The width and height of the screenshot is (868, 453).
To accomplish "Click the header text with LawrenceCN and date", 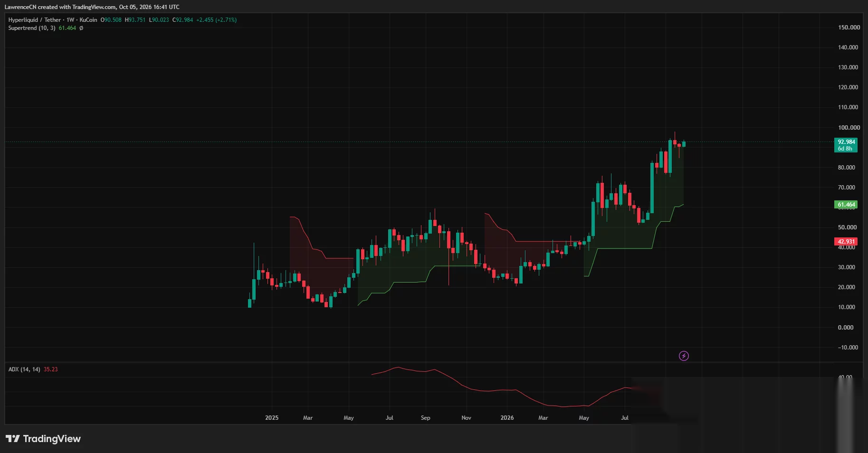I will point(92,7).
